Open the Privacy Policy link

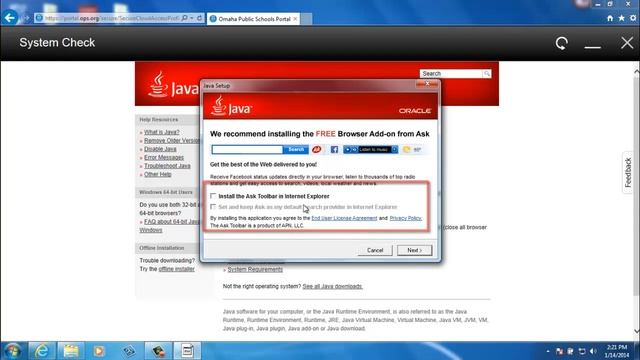pyautogui.click(x=406, y=218)
